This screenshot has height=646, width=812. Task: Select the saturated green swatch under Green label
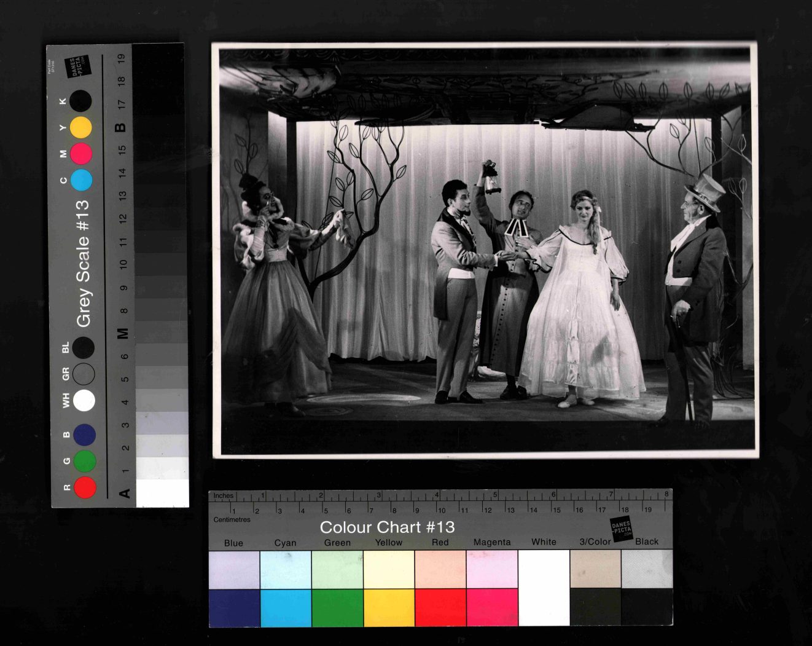(337, 607)
